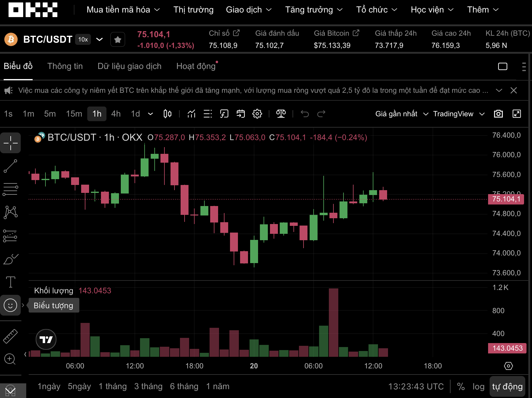
Task: Take a chart snapshot with camera icon
Action: tap(498, 114)
